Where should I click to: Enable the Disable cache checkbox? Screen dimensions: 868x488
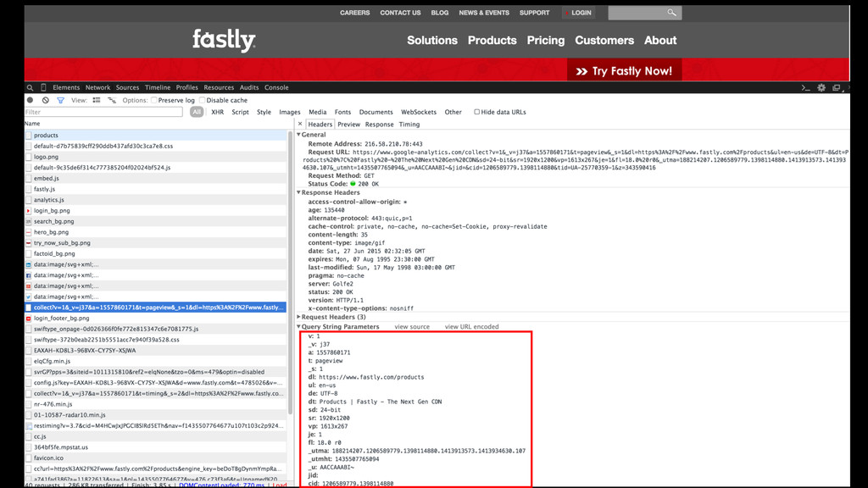[202, 100]
